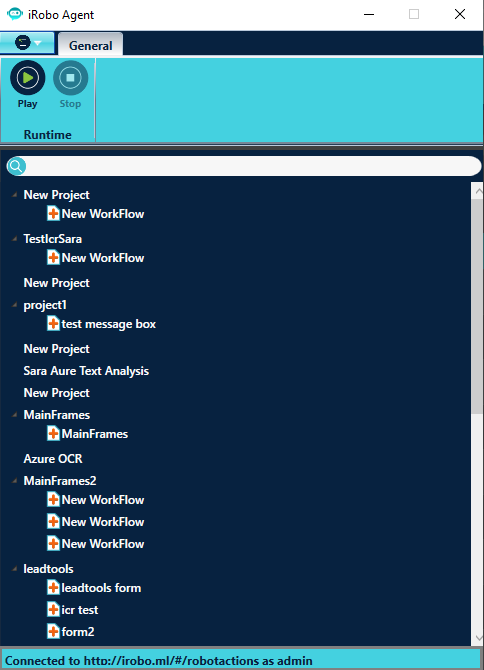Select the MainFrames workflow file icon
484x670 pixels.
[x=53, y=434]
